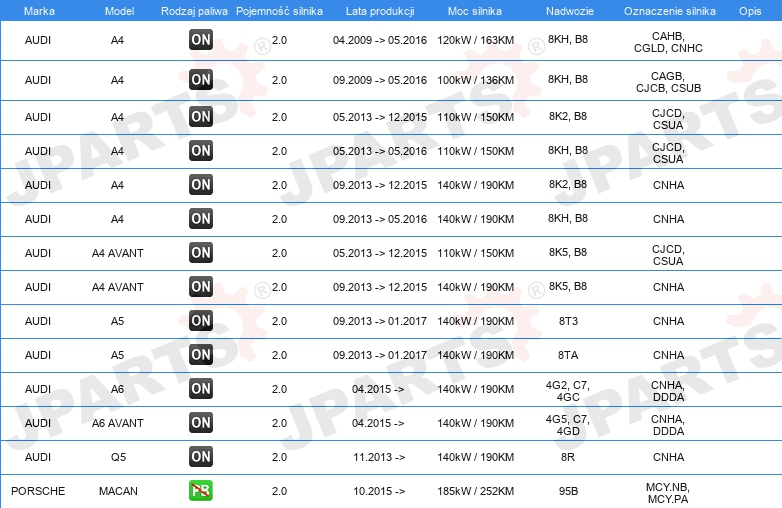This screenshot has height=508, width=782.
Task: Click ON fuel icon in 05.2013 -> 05.2016 8KH A4 110kW row
Action: [x=201, y=151]
